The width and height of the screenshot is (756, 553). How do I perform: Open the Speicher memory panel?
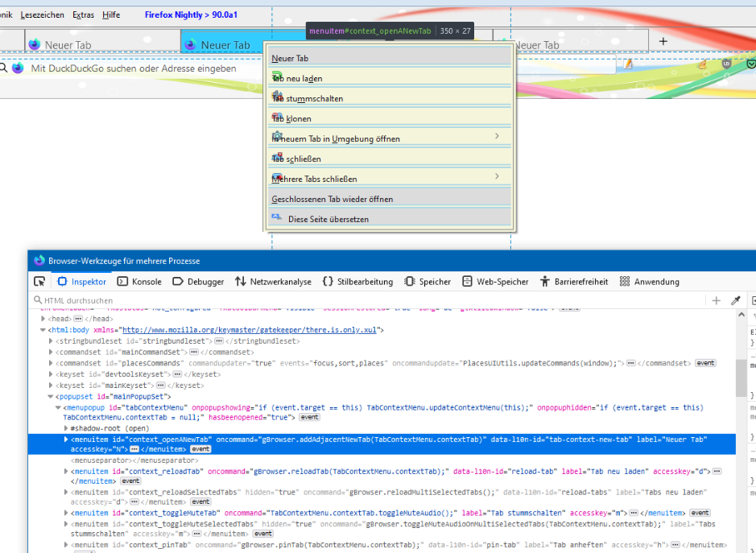(x=428, y=282)
